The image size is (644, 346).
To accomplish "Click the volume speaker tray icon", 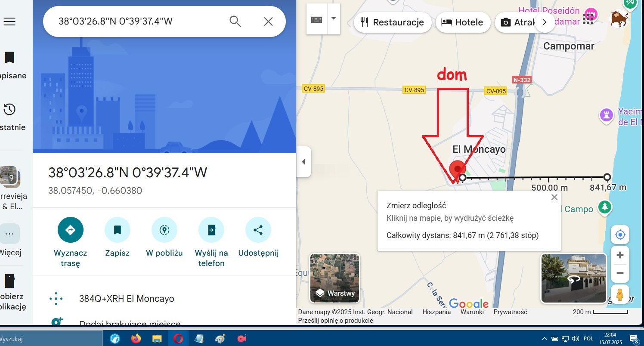I will coord(575,339).
